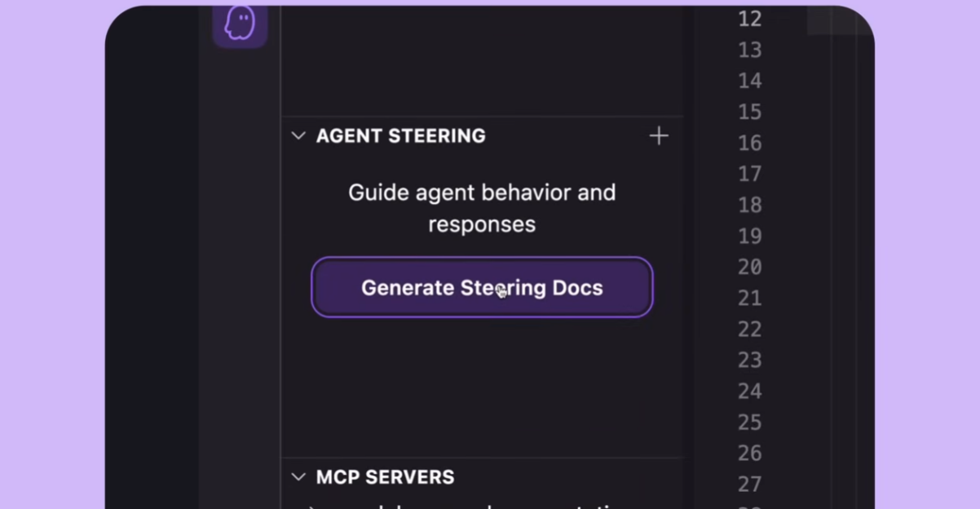Expand the first MCP server entry

click(314, 507)
